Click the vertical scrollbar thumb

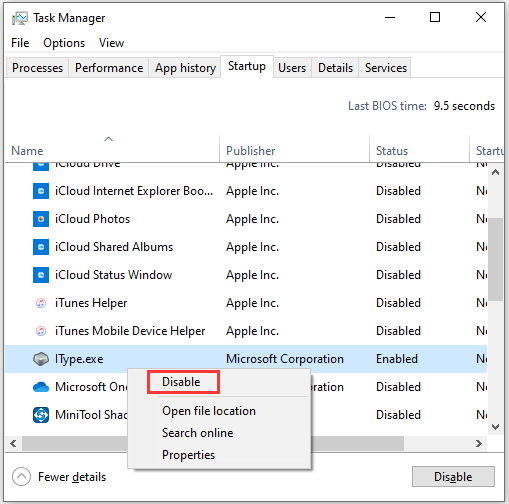(x=496, y=259)
